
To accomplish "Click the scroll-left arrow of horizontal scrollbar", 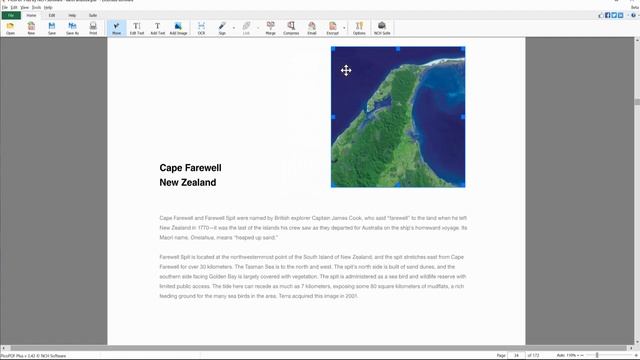I will (4, 348).
